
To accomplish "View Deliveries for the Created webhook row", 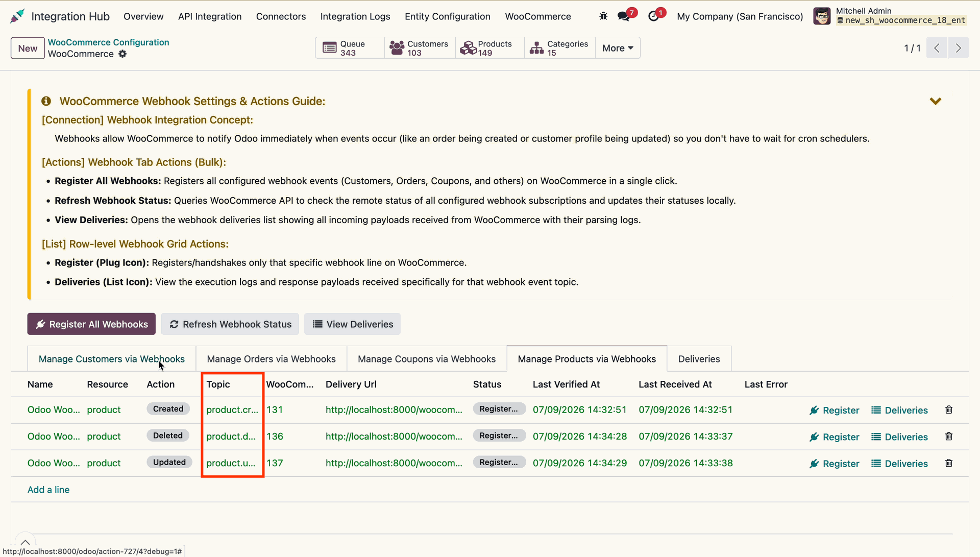I will 899,410.
